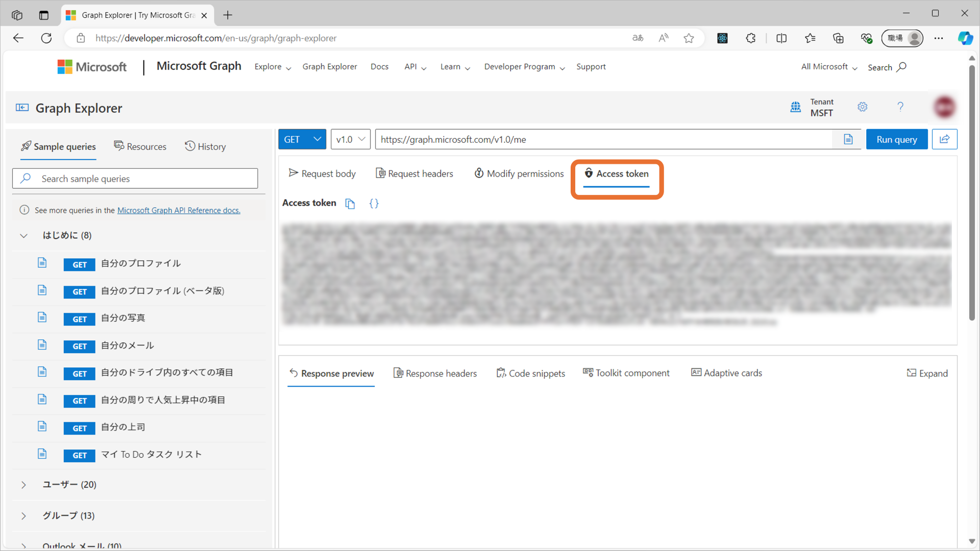The width and height of the screenshot is (980, 551).
Task: Collapse the はじめに (8) category
Action: (23, 236)
